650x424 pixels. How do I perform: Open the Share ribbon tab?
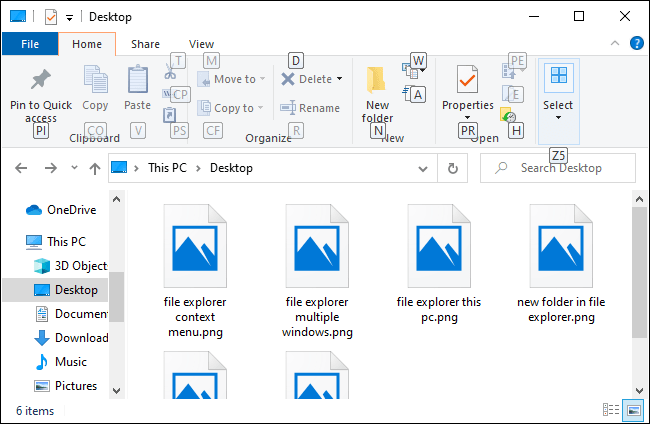(x=145, y=44)
